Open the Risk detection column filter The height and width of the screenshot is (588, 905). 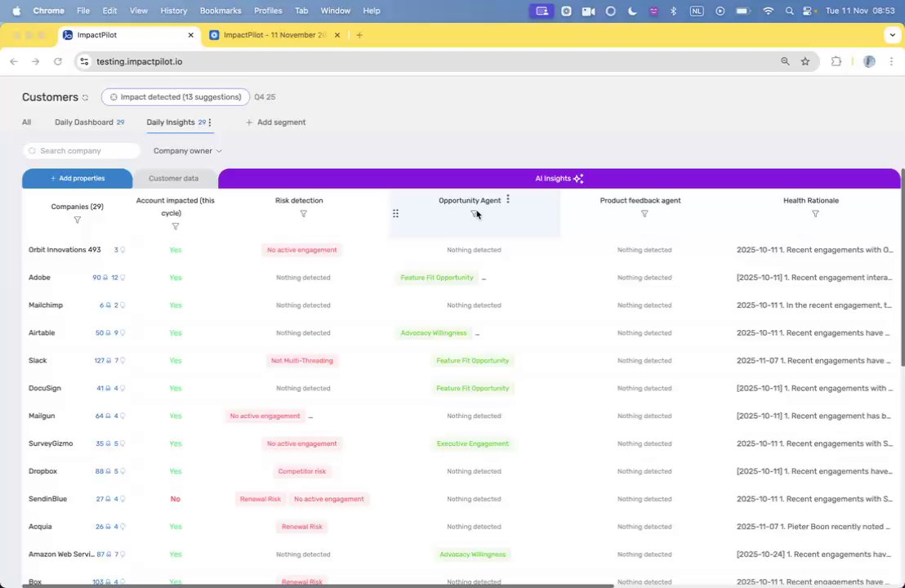(x=304, y=213)
